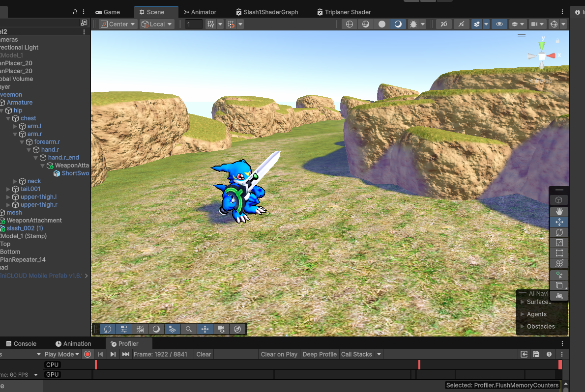Viewport: 585px width, 392px height.
Task: Open the Local handle rotation dropdown
Action: pyautogui.click(x=156, y=24)
